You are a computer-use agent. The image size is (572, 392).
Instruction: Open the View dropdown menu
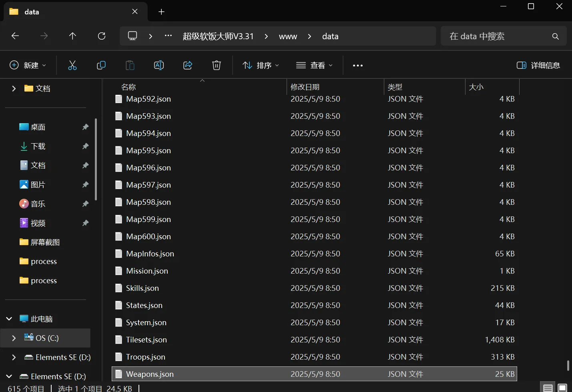pos(314,65)
